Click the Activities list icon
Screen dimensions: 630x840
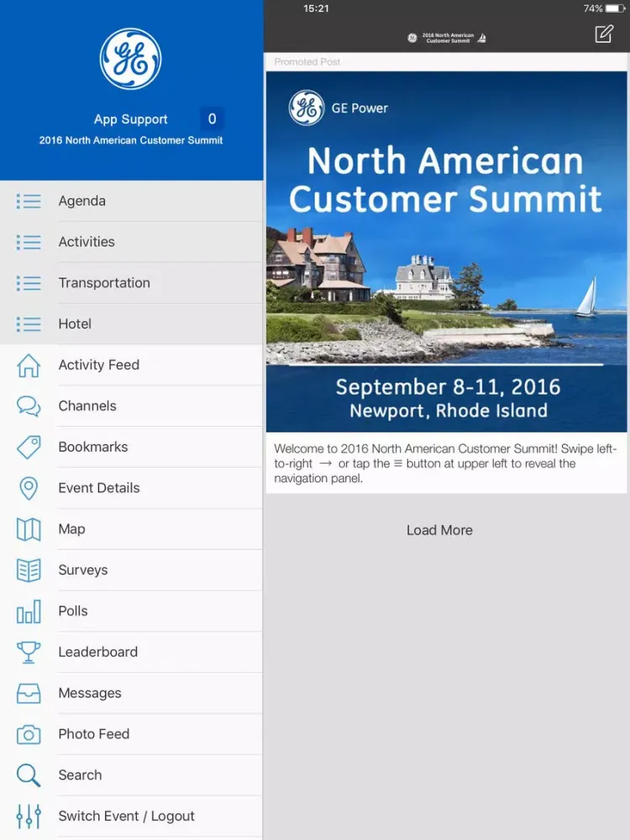coord(29,242)
